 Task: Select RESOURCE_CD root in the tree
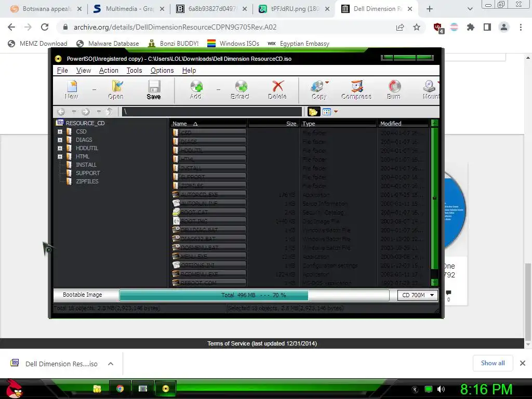[85, 123]
